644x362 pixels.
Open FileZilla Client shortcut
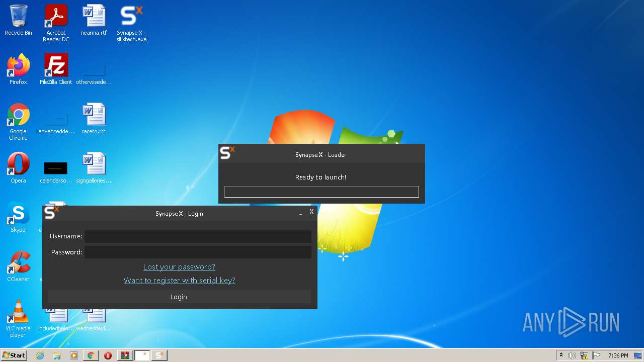coord(56,69)
